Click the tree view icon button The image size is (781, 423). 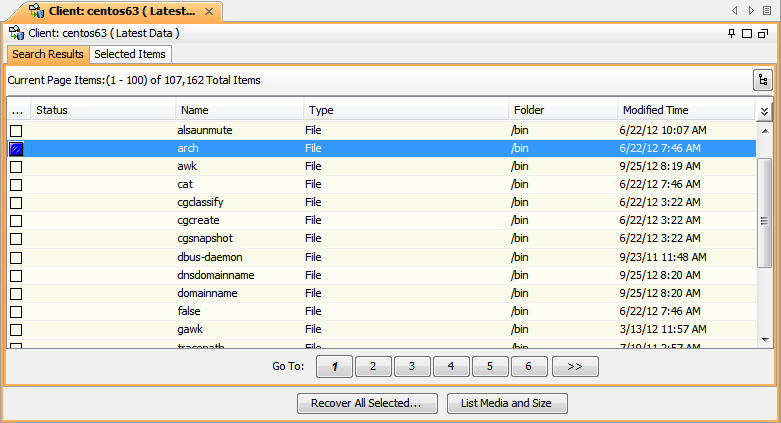click(x=763, y=80)
